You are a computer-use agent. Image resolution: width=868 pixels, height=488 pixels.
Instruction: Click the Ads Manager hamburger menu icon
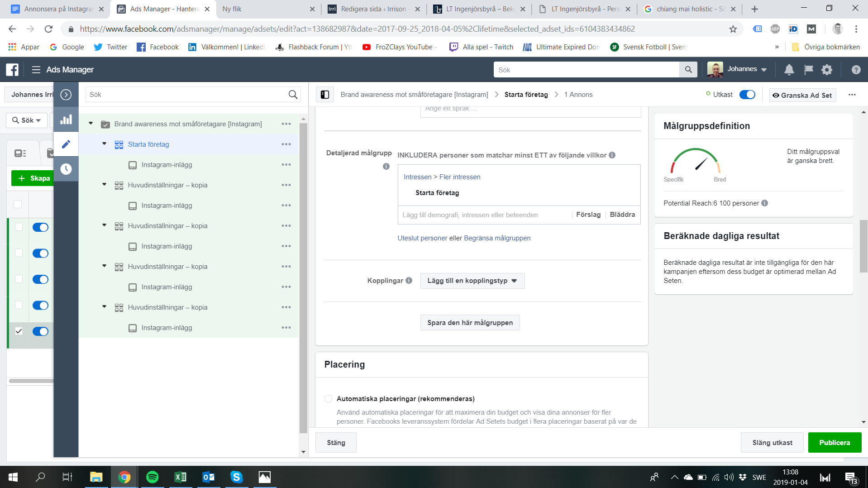click(36, 70)
